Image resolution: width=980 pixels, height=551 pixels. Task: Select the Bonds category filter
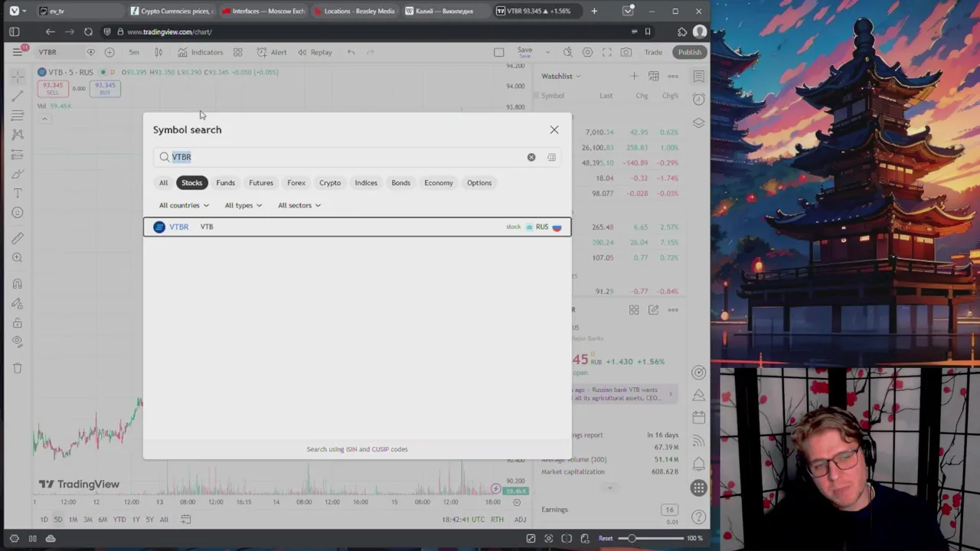pyautogui.click(x=401, y=183)
